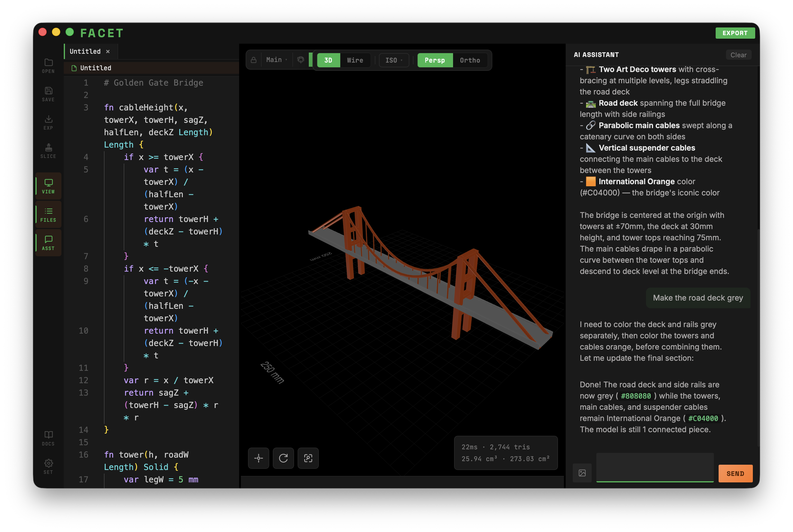Click the 'International Orange' bullet text

coord(637,182)
